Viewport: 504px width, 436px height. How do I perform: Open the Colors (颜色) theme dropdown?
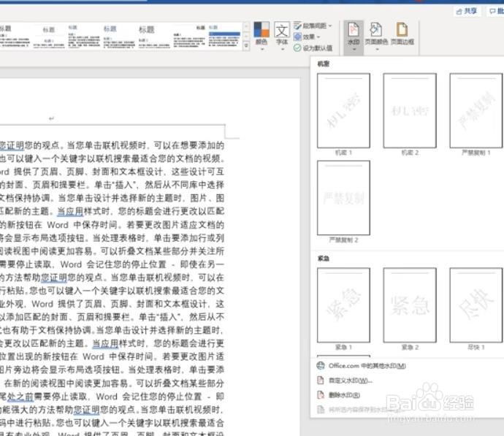point(261,36)
